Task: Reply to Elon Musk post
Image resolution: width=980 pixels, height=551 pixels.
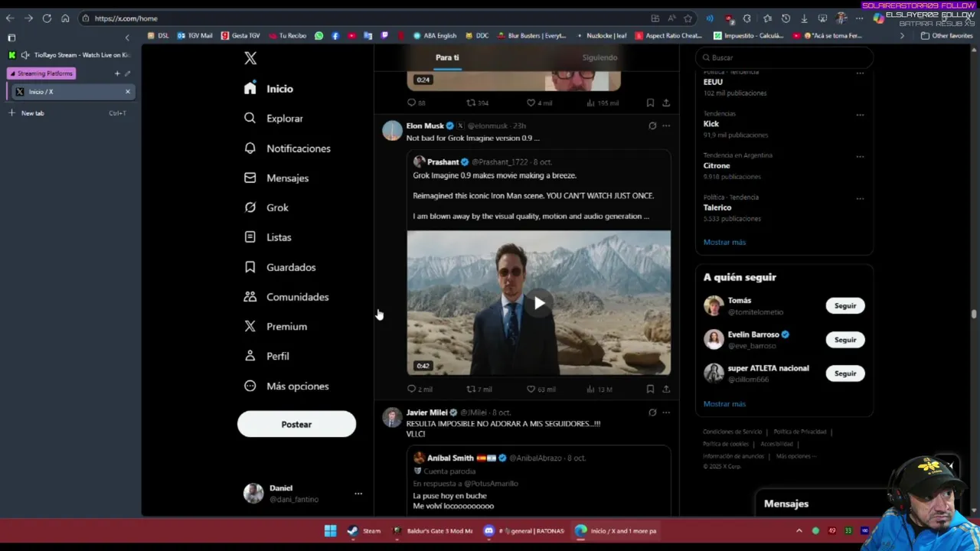Action: [x=420, y=389]
